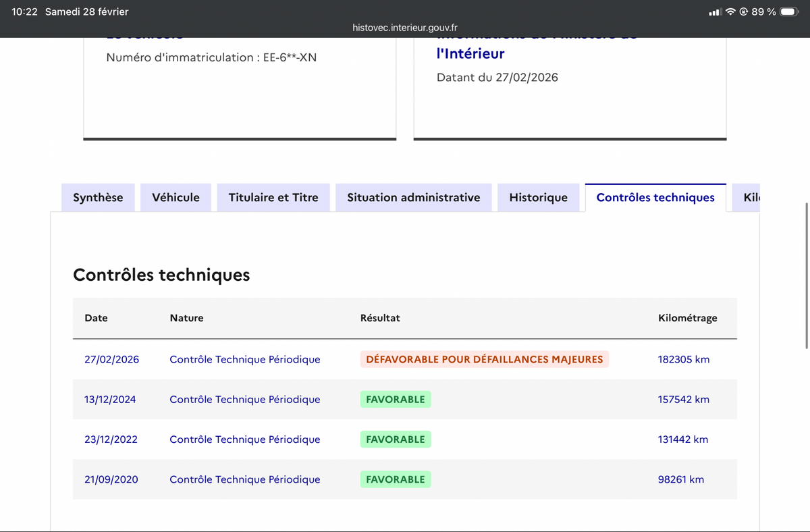The width and height of the screenshot is (810, 532).
Task: Click the Kilométrage column header
Action: 688,317
